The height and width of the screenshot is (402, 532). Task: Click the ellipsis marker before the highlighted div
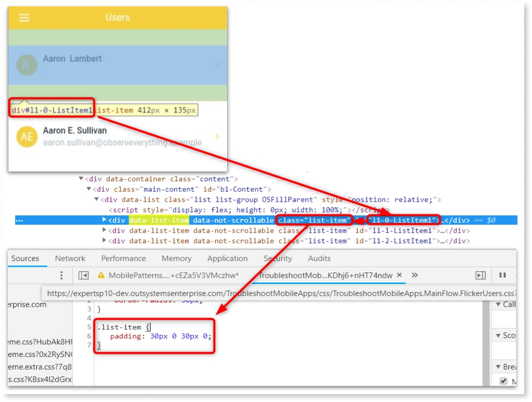pos(19,220)
